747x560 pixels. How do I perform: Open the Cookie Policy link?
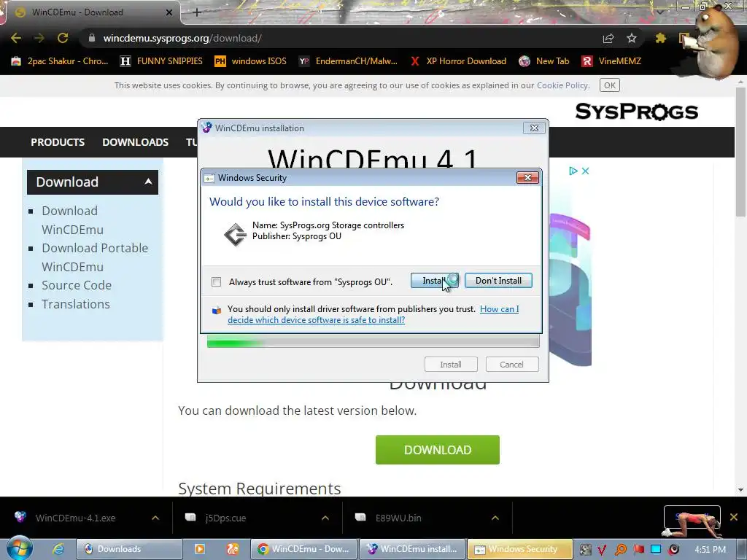pos(562,85)
